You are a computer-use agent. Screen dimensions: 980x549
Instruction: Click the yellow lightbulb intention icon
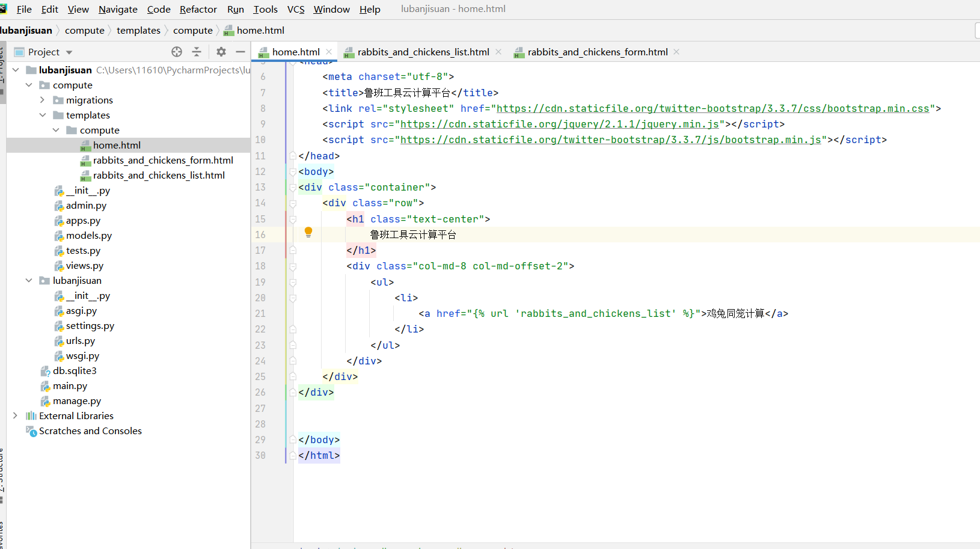[x=308, y=232]
